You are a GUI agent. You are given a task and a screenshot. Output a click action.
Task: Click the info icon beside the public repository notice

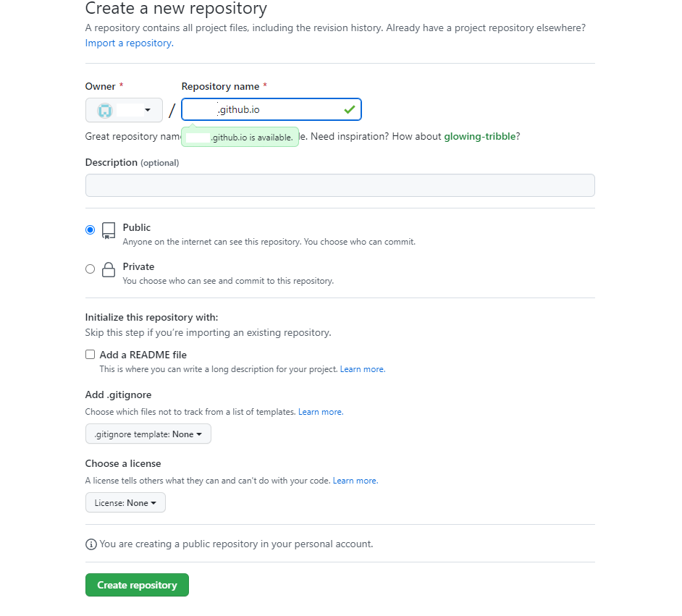[90, 544]
